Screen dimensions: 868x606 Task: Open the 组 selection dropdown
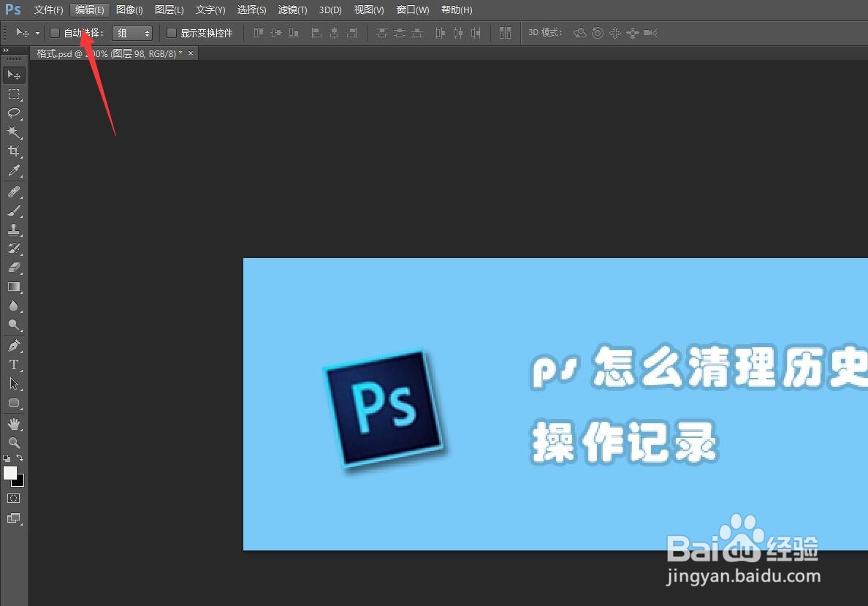(132, 33)
